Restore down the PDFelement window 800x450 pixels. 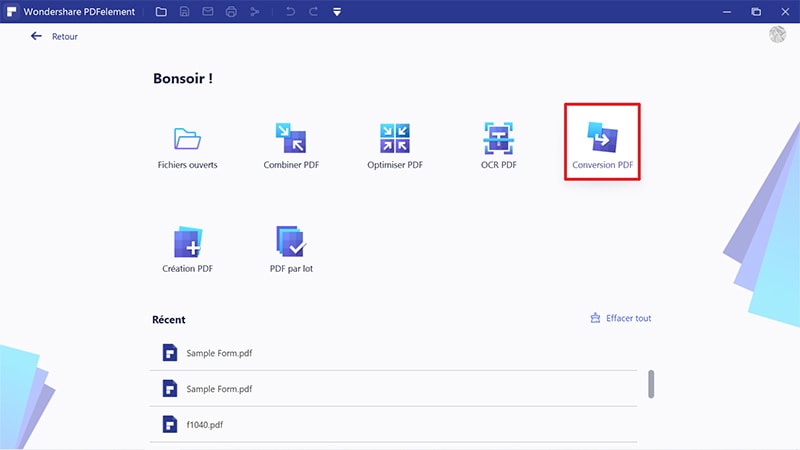[756, 11]
